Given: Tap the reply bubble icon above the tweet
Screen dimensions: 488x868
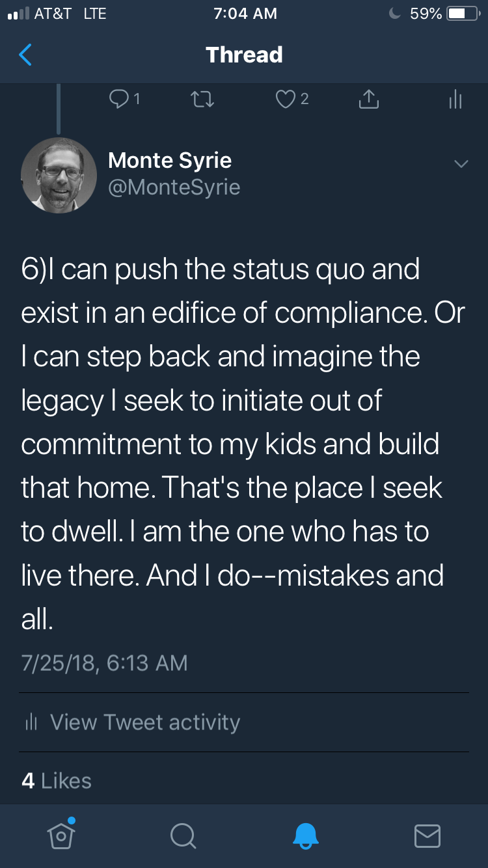Looking at the screenshot, I should (119, 99).
